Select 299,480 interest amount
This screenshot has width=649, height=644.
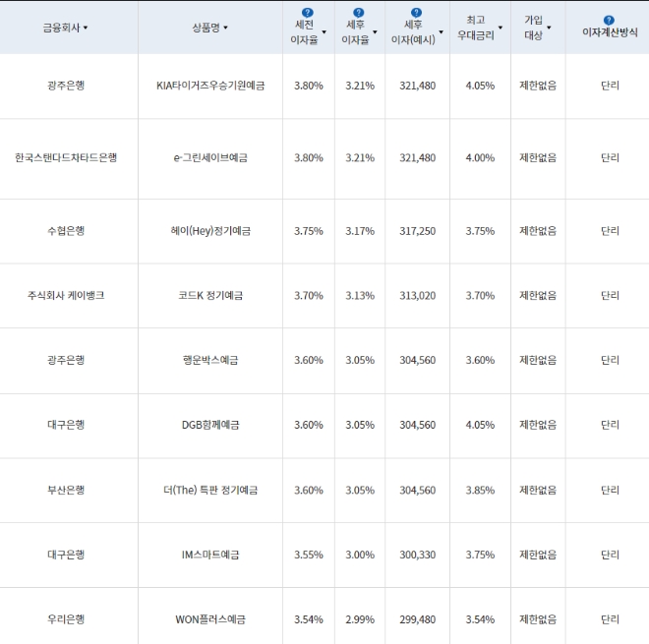tap(417, 619)
